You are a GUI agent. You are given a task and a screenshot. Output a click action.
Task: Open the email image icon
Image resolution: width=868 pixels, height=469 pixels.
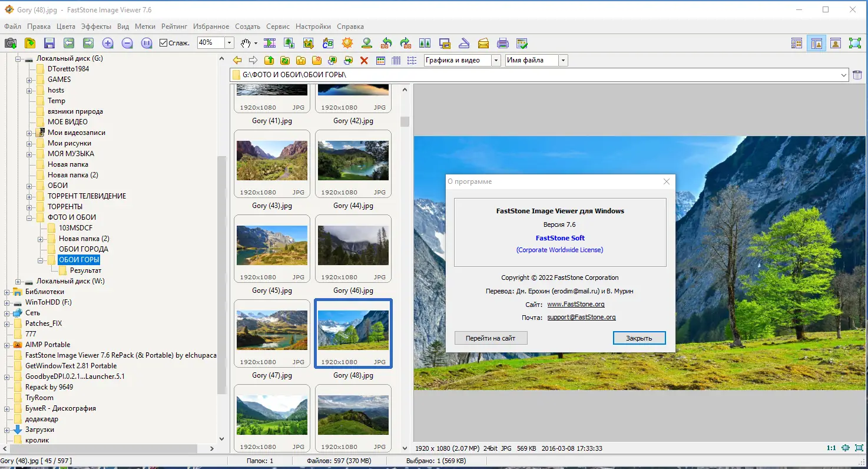point(483,42)
